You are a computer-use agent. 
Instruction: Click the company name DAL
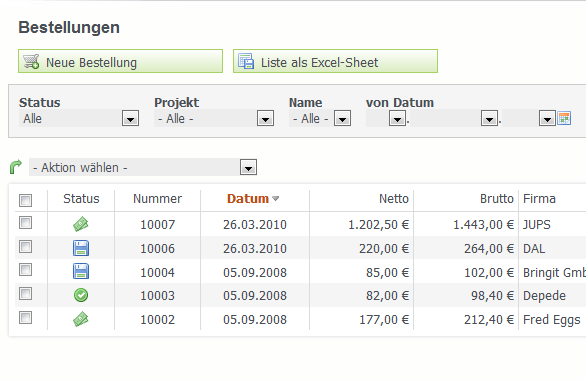(x=534, y=248)
